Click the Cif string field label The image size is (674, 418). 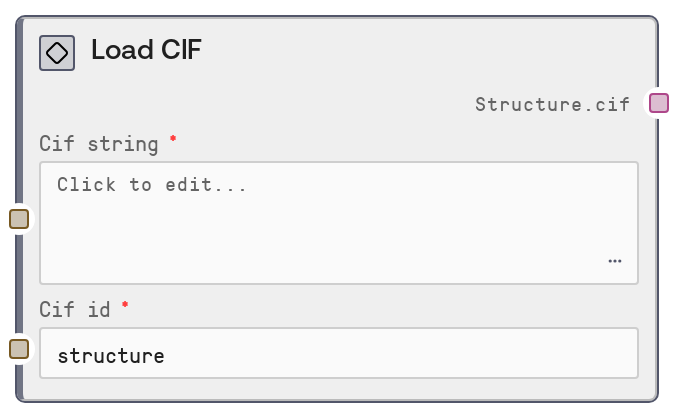click(x=99, y=144)
